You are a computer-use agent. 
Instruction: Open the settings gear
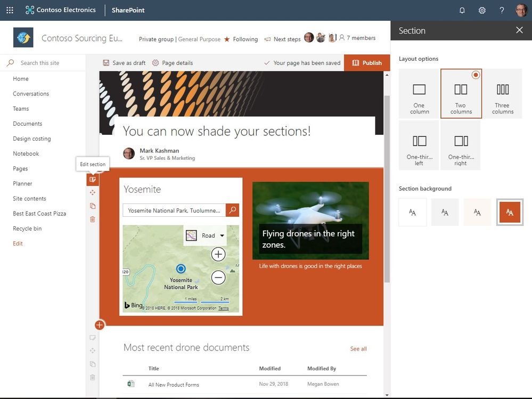[x=482, y=10]
